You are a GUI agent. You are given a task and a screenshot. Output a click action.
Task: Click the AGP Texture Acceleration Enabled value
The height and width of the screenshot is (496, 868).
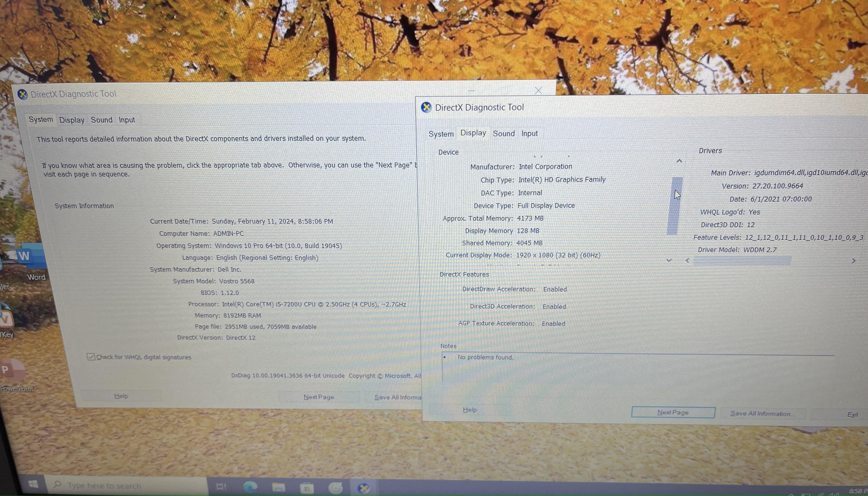pyautogui.click(x=553, y=324)
